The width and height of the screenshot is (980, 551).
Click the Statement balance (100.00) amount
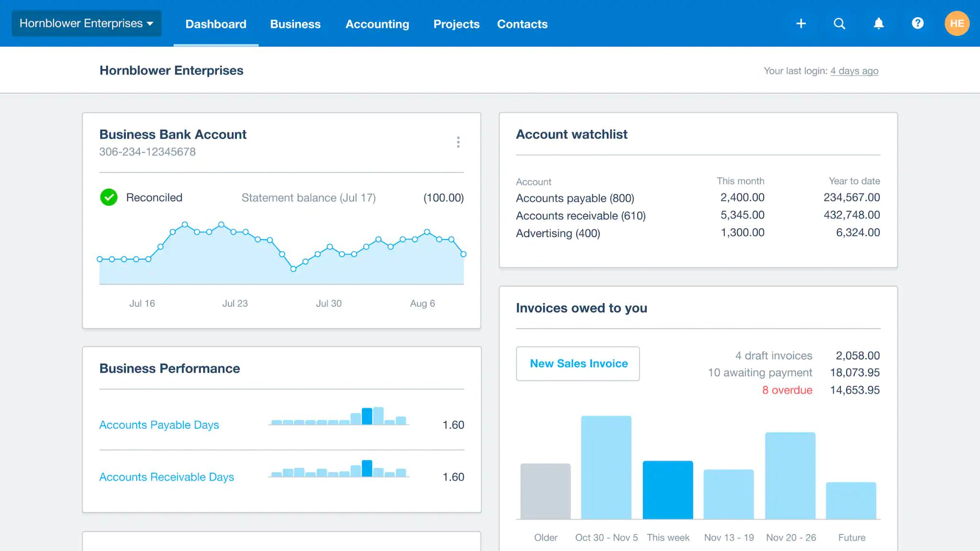point(444,197)
